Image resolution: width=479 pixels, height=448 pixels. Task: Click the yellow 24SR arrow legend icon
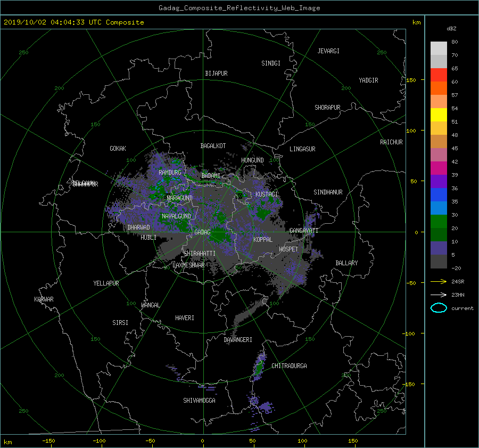[x=439, y=281]
